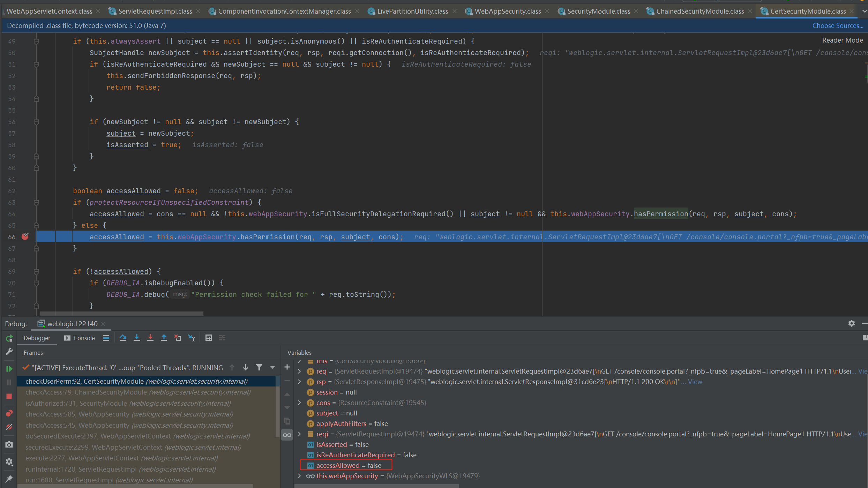Filter frames funnel icon
868x488 pixels.
coord(259,367)
